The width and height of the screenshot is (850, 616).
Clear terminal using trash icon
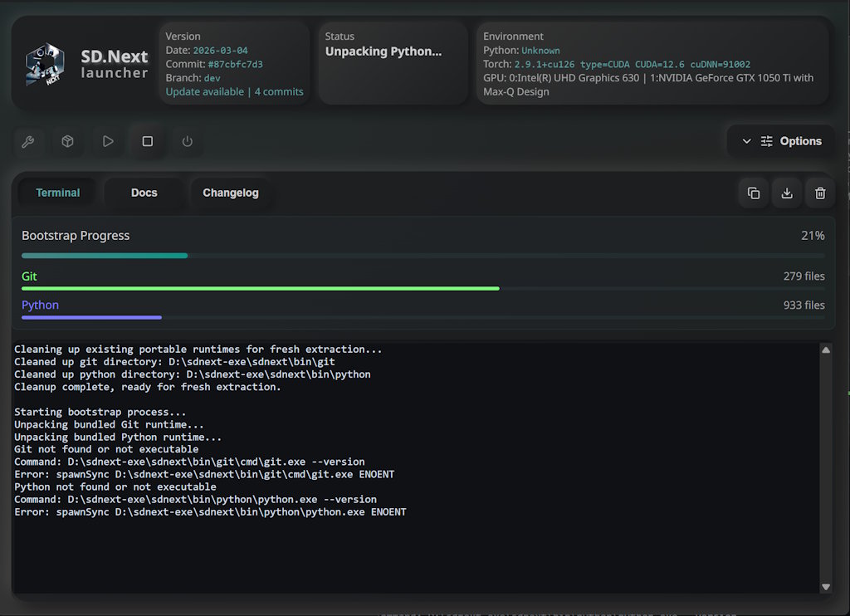coord(819,192)
